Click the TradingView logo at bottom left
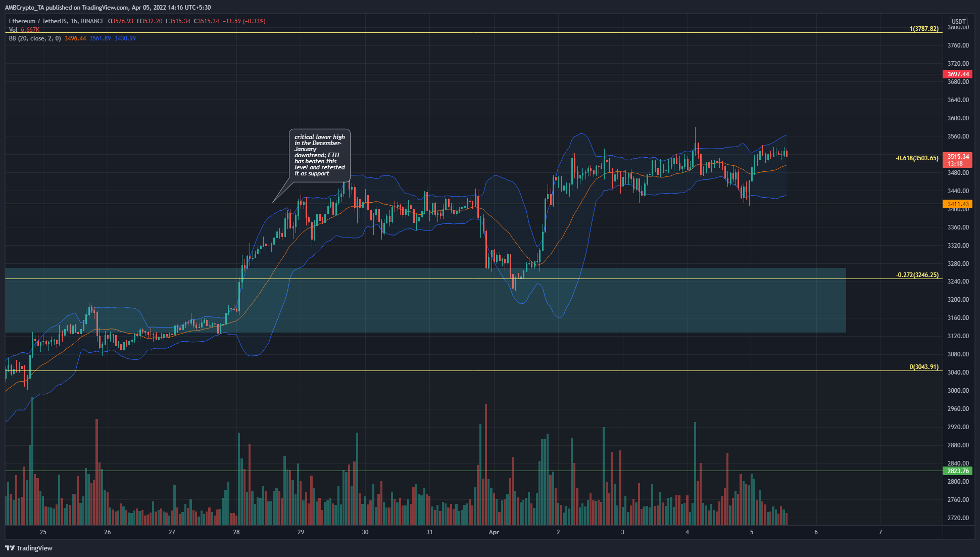The height and width of the screenshot is (557, 980). coord(29,548)
